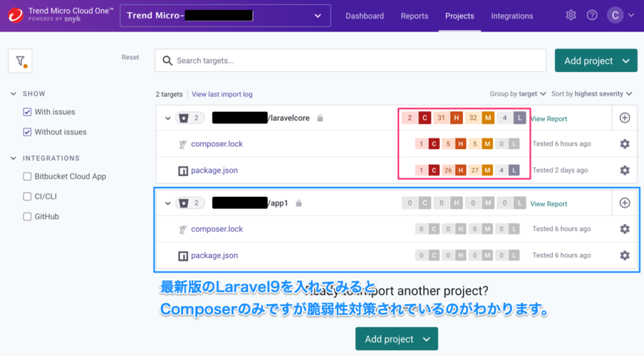Click the laravelcore target name
Screen dimensions: 644x356
[x=261, y=118]
